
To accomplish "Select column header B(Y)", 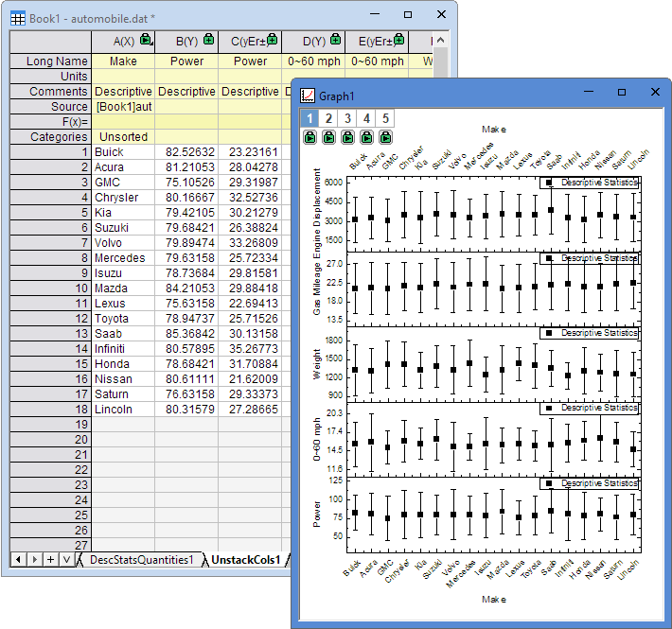I will tap(186, 41).
